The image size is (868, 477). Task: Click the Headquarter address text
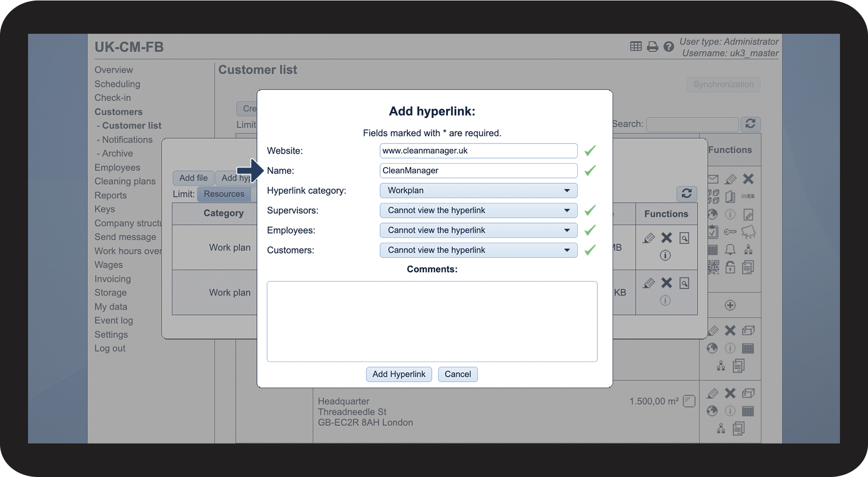365,412
